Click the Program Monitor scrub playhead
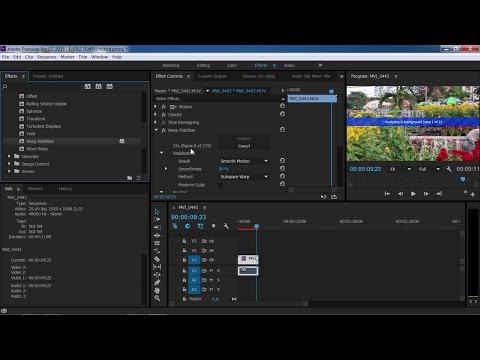 pos(463,179)
